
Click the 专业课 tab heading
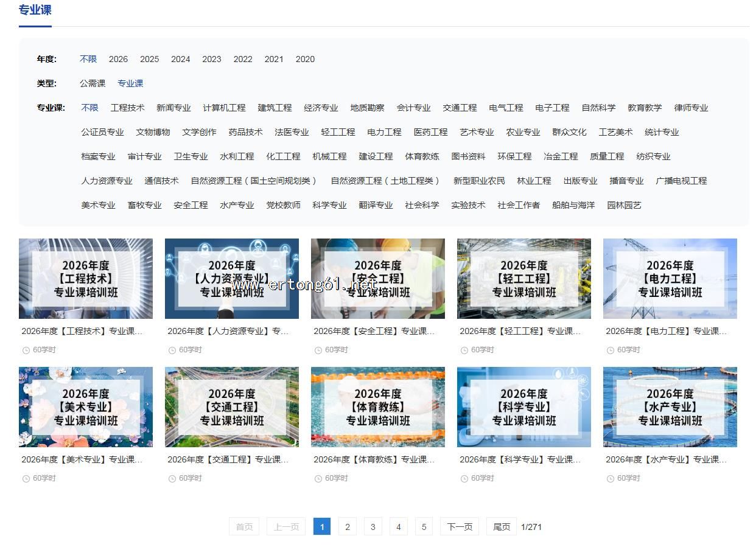pos(35,10)
